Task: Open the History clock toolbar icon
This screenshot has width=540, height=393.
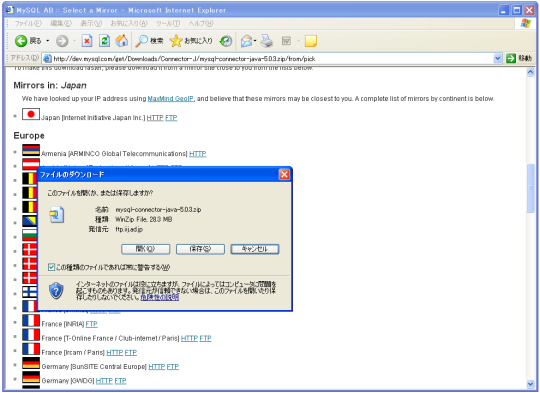Action: tap(226, 41)
